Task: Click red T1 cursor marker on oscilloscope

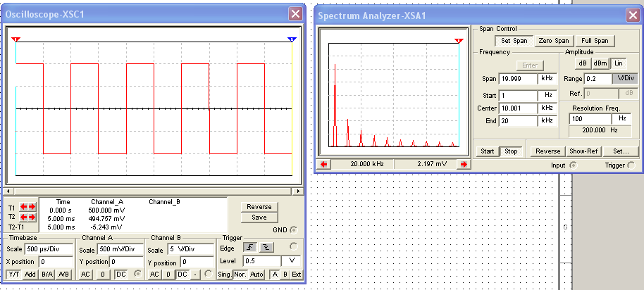Action: pyautogui.click(x=16, y=39)
